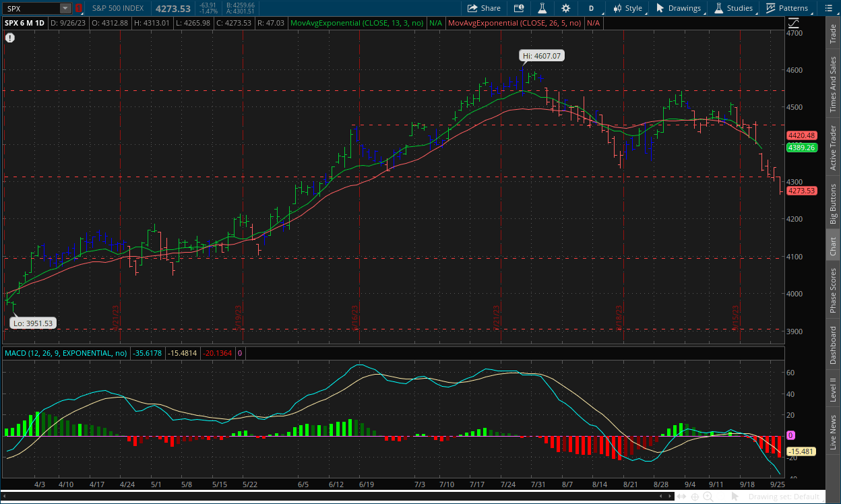Click the Drawing set: Default label

[784, 497]
